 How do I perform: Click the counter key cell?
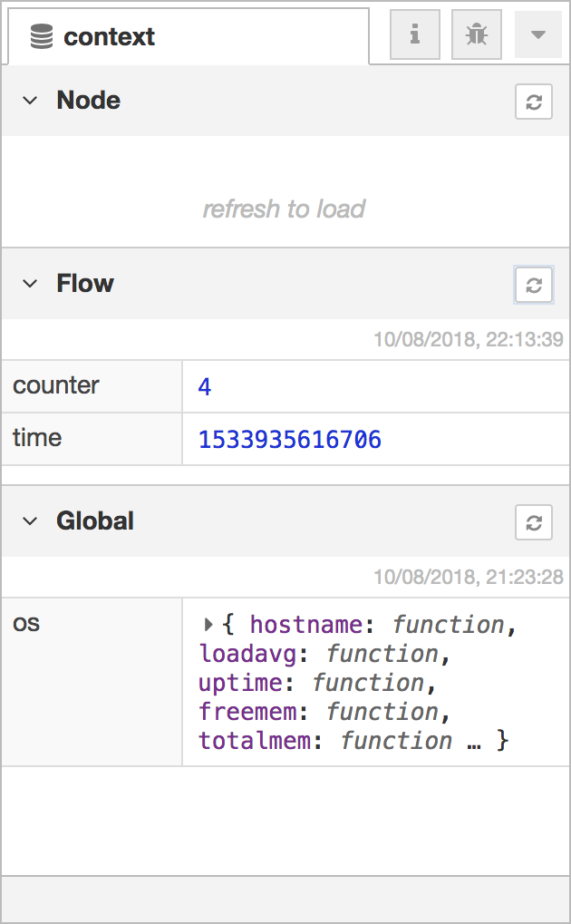pyautogui.click(x=92, y=386)
